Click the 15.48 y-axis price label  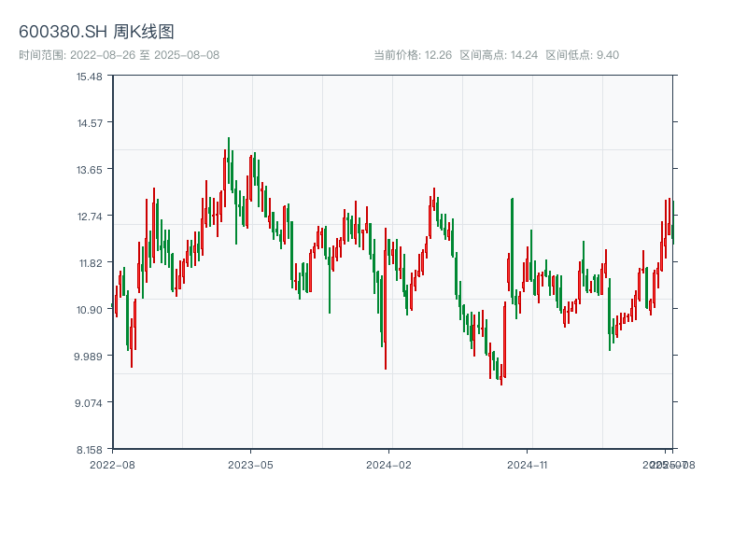(90, 76)
